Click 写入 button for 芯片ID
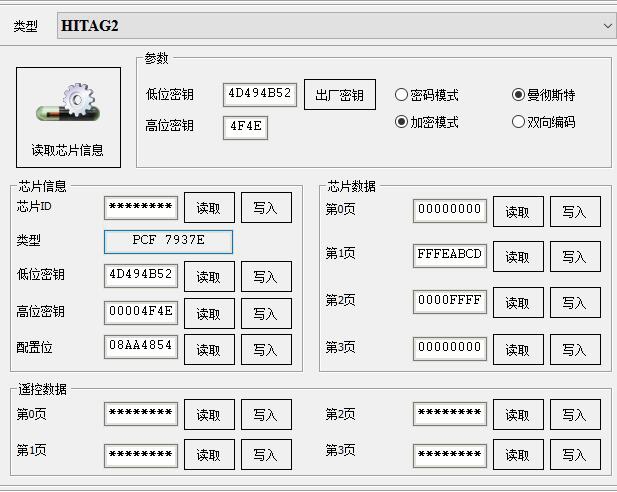This screenshot has height=492, width=617. pyautogui.click(x=266, y=208)
